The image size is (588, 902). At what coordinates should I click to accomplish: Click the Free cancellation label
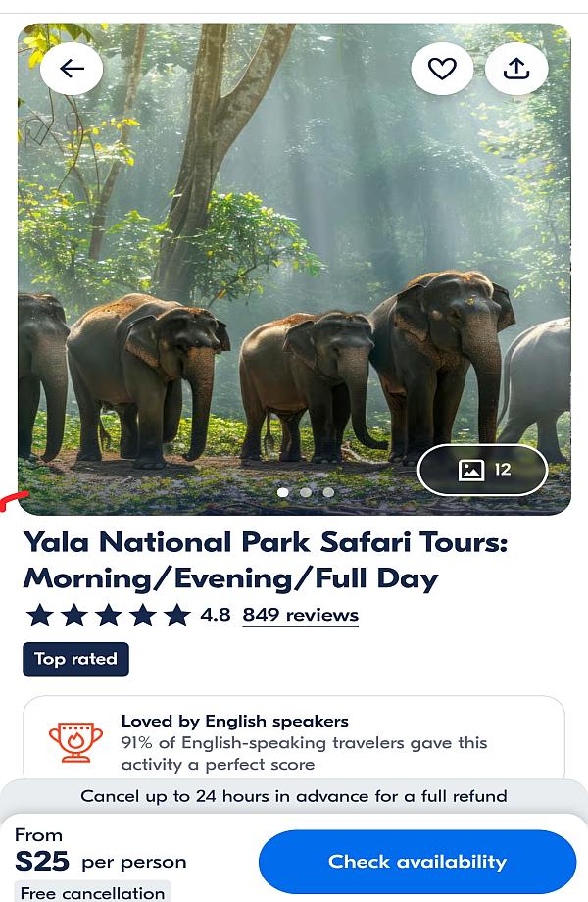point(92,893)
